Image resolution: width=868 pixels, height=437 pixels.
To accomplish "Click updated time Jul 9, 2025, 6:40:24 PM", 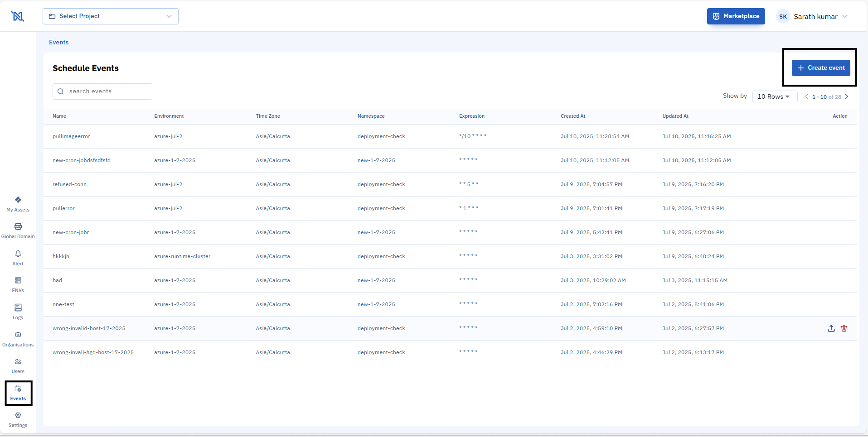I will 693,256.
